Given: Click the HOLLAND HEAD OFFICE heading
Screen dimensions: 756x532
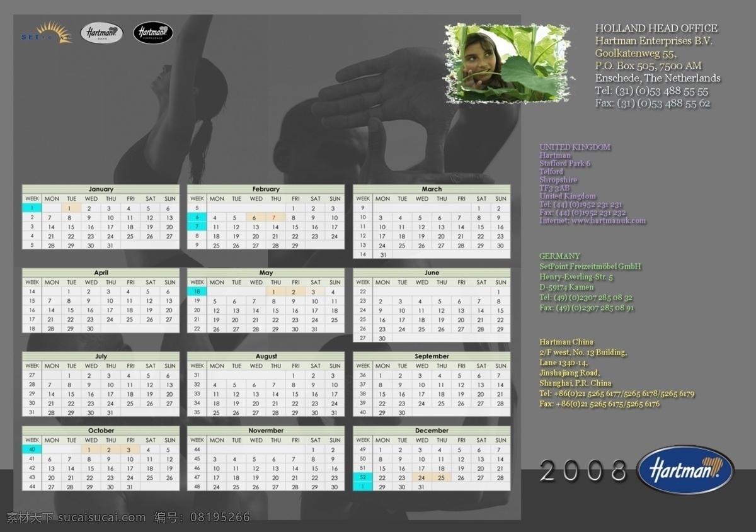Looking at the screenshot, I should pyautogui.click(x=656, y=28).
